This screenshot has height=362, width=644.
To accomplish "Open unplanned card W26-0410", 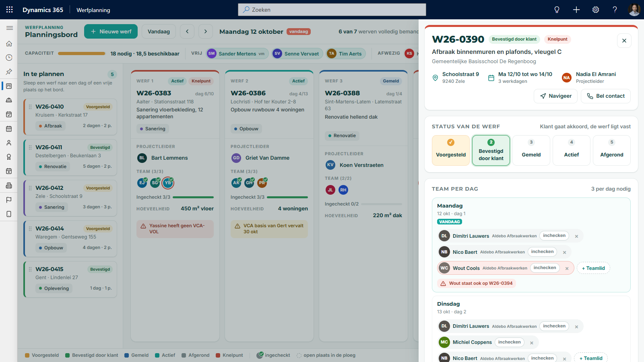I will coord(70,117).
